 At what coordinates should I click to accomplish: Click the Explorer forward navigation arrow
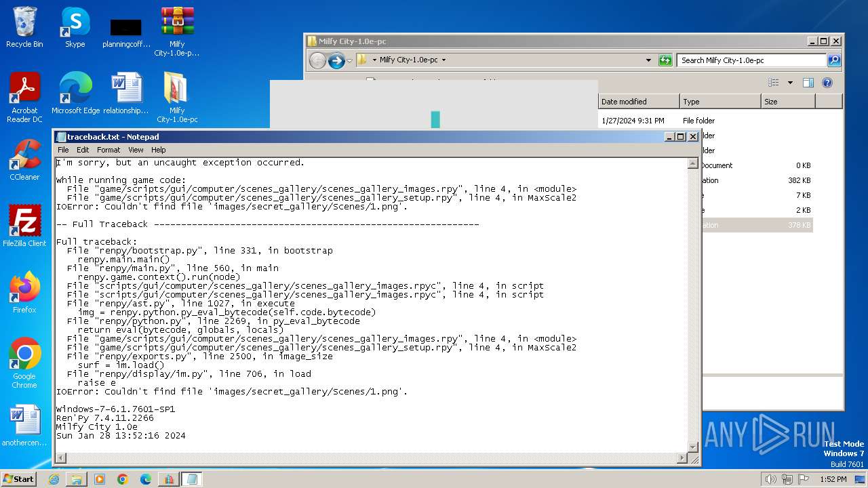point(336,60)
